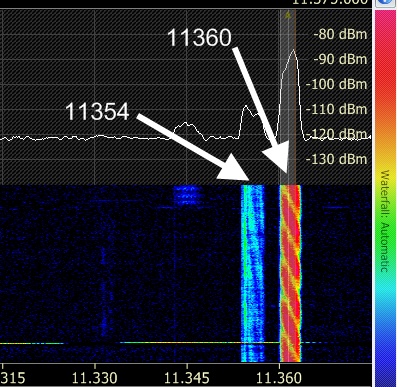Click the -80 dBm scale label
This screenshot has height=387, width=398.
(340, 34)
